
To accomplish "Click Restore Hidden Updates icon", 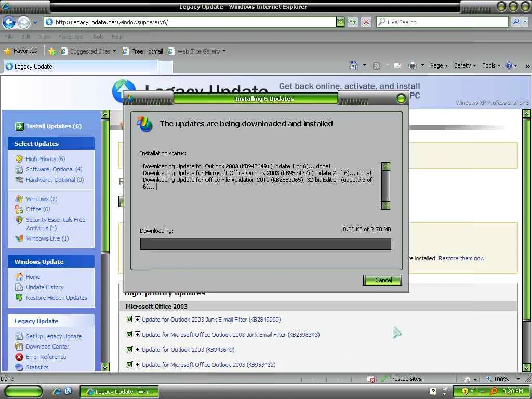I will 19,298.
